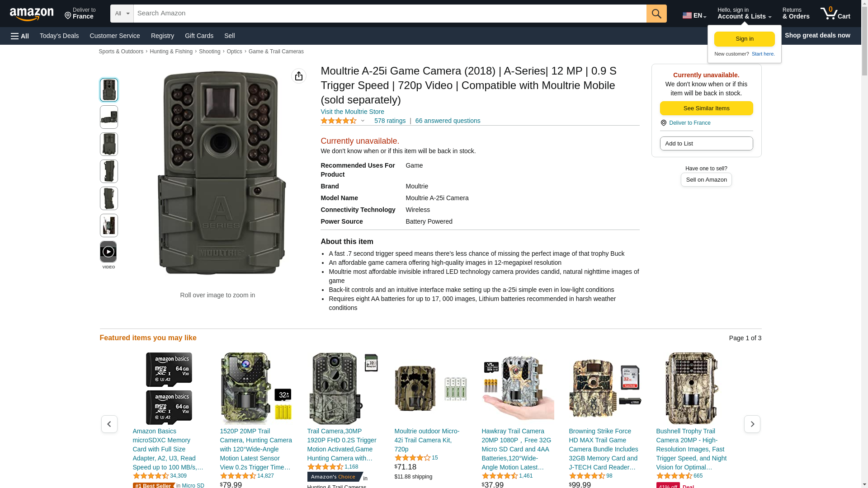The height and width of the screenshot is (488, 868).
Task: Go to Gift Cards navigation item
Action: click(199, 36)
